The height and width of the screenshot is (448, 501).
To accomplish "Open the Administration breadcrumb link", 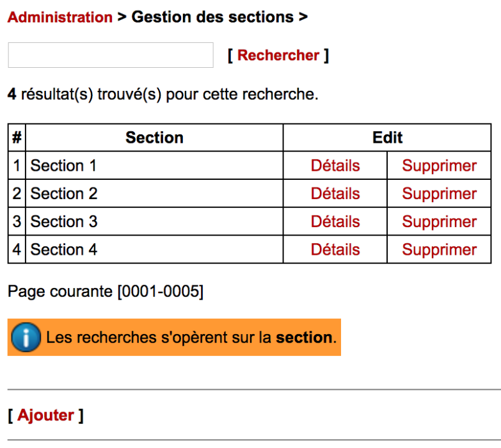I will coord(60,17).
